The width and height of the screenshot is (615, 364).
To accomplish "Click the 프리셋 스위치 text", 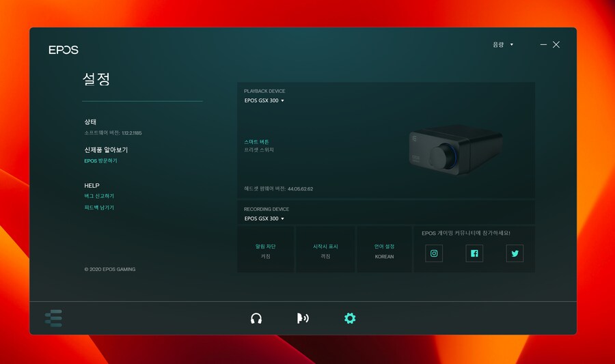I will click(x=259, y=150).
